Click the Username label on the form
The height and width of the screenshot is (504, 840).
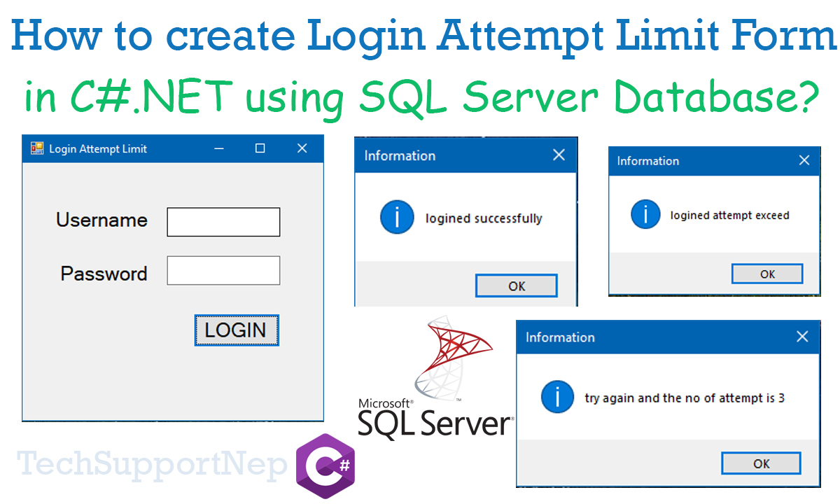101,220
